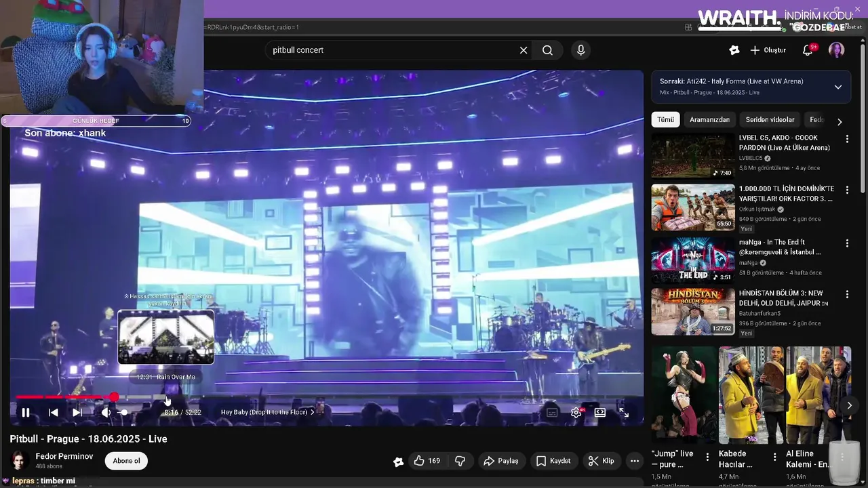Viewport: 868px width, 488px height.
Task: Open the 'HİNDİSTAN BÖLÜM 3' video thumbnail
Action: [x=693, y=312]
